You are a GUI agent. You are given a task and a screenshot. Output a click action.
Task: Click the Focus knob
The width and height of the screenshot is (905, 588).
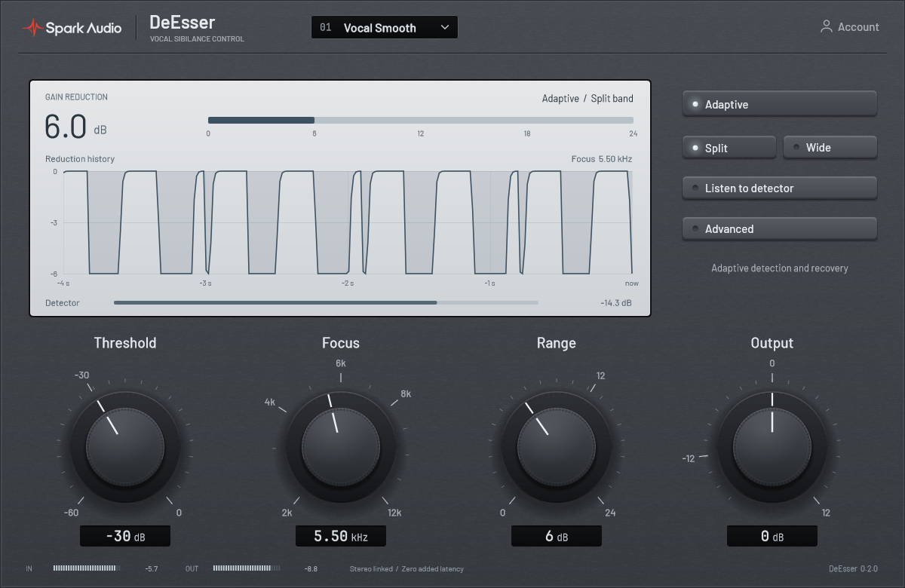tap(341, 446)
